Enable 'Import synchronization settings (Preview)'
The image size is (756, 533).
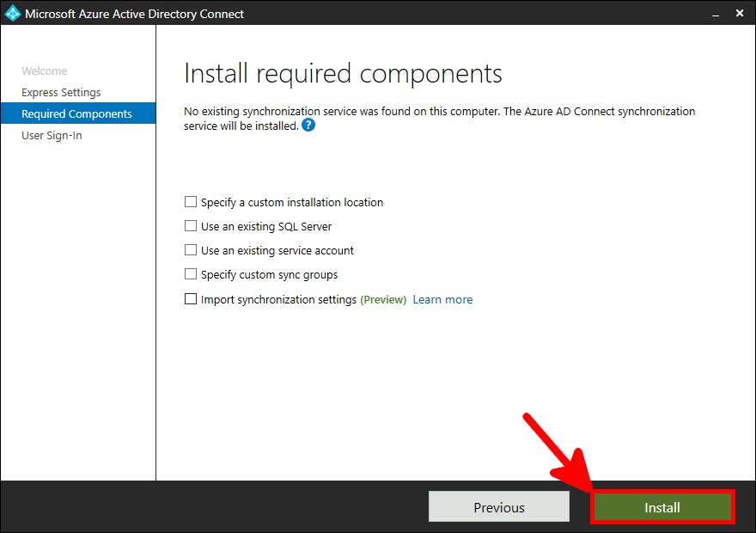pyautogui.click(x=190, y=299)
